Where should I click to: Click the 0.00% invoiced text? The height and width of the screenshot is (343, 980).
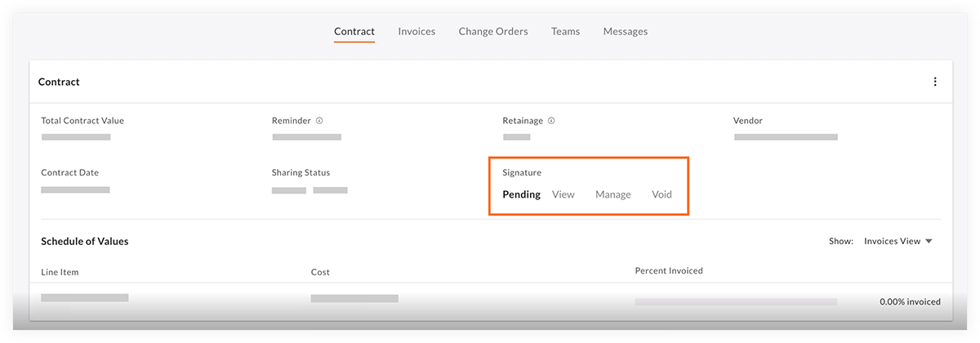(910, 301)
